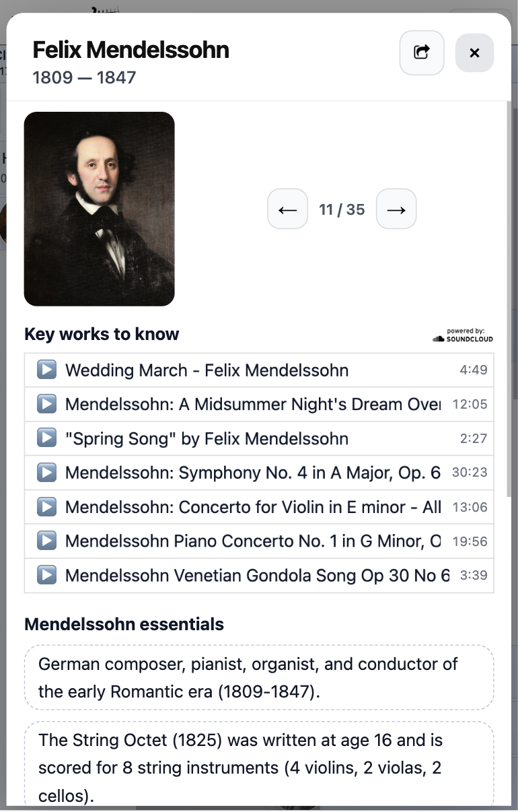Click the 30:23 duration label
Image resolution: width=518 pixels, height=812 pixels.
(x=471, y=472)
